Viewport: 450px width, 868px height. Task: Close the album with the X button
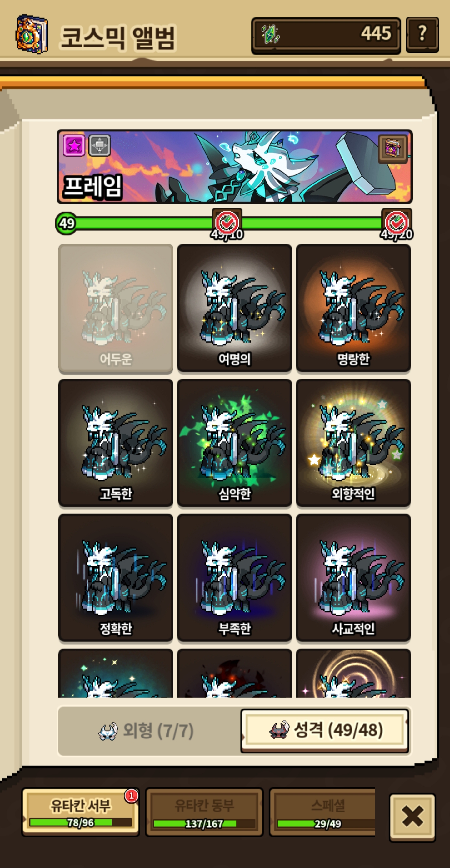coord(412,817)
